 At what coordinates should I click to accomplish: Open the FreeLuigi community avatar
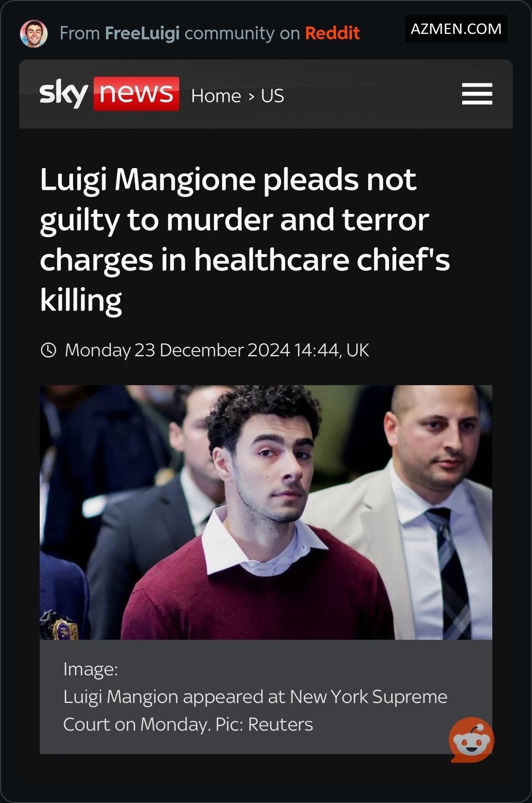34,33
